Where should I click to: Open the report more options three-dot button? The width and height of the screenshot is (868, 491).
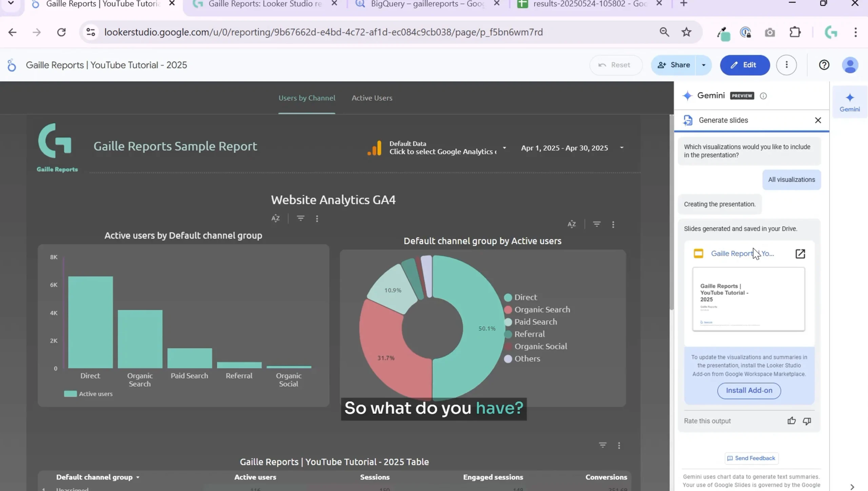click(x=786, y=65)
